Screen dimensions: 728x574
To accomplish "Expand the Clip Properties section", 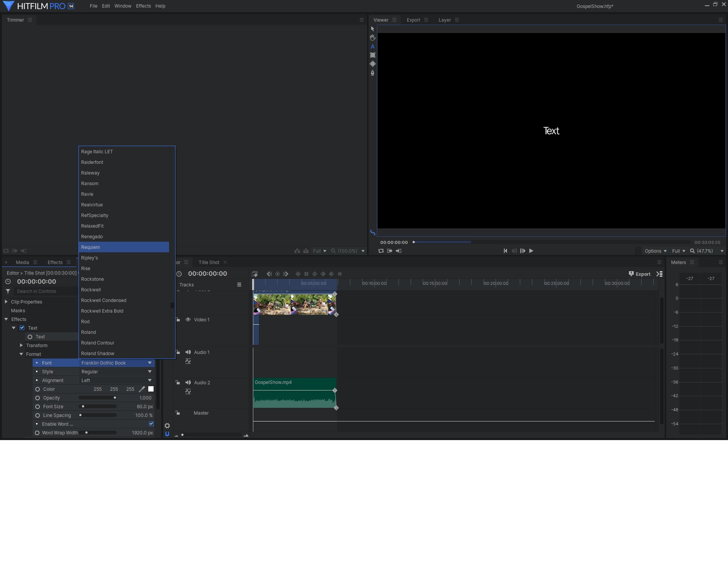I will [6, 302].
